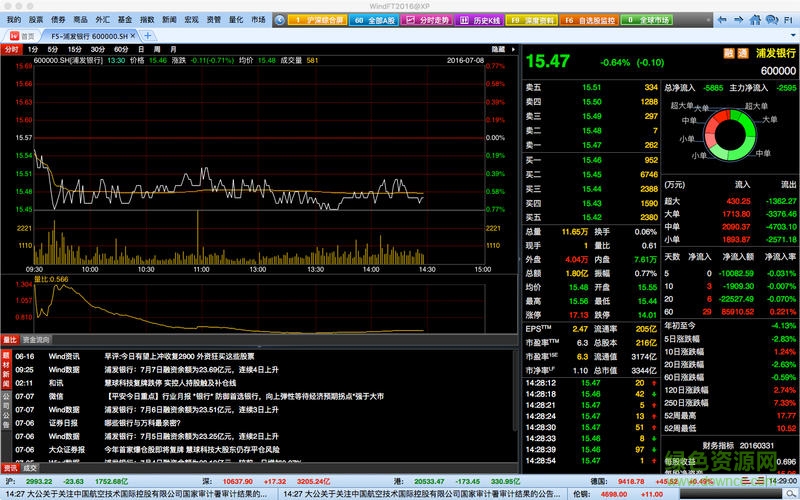
Task: Select the 月 monthly chart period
Action: point(173,49)
